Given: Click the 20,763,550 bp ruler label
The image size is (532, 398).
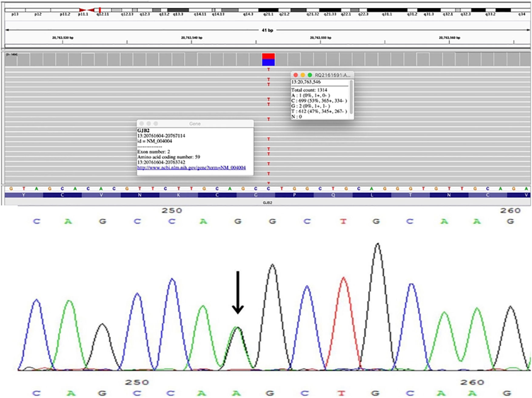Looking at the screenshot, I should (x=320, y=38).
